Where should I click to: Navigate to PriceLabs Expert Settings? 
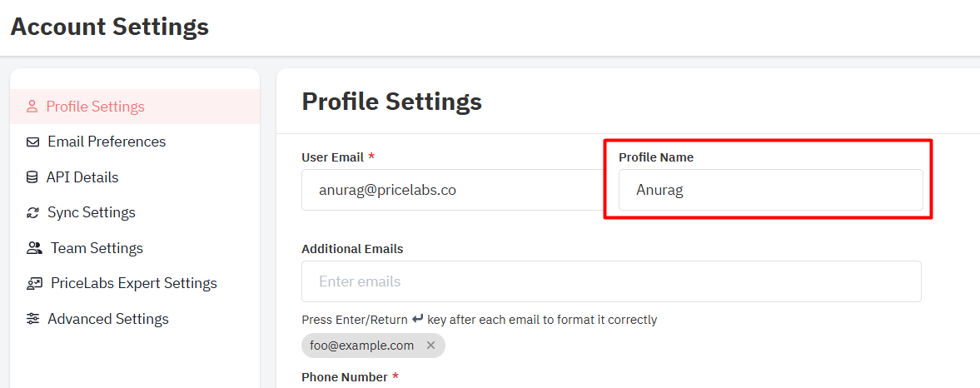coord(135,284)
